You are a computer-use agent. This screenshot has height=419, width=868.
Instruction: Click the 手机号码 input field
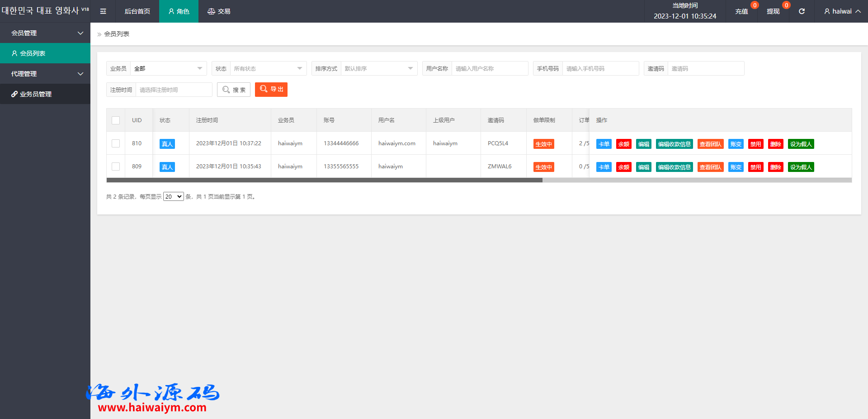coord(600,69)
